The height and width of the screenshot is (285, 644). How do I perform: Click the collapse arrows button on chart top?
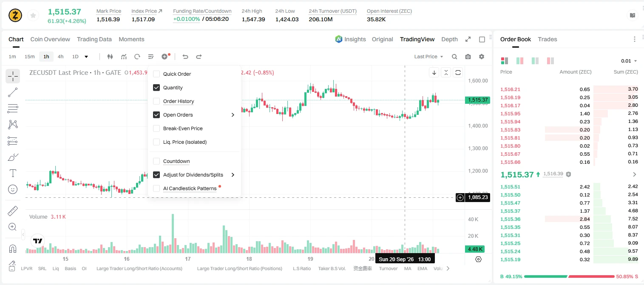pyautogui.click(x=445, y=72)
